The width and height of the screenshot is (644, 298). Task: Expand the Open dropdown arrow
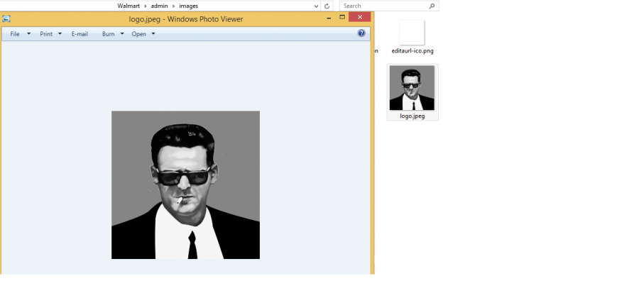pyautogui.click(x=153, y=33)
